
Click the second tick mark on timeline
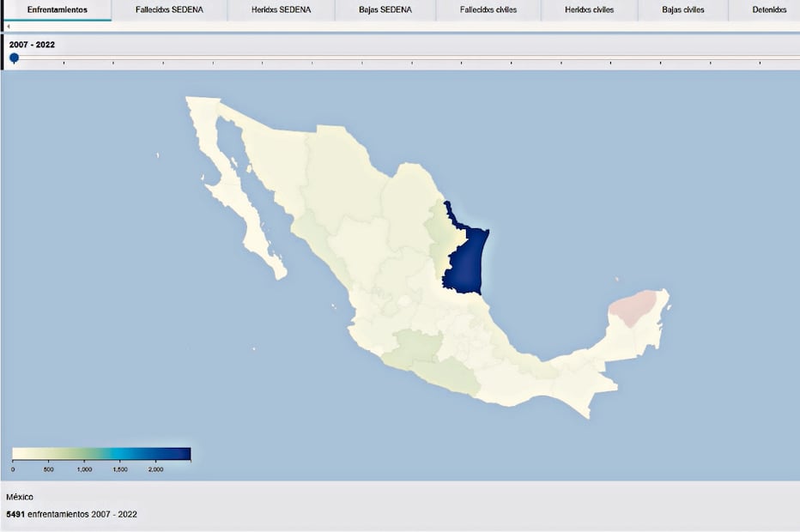point(64,62)
